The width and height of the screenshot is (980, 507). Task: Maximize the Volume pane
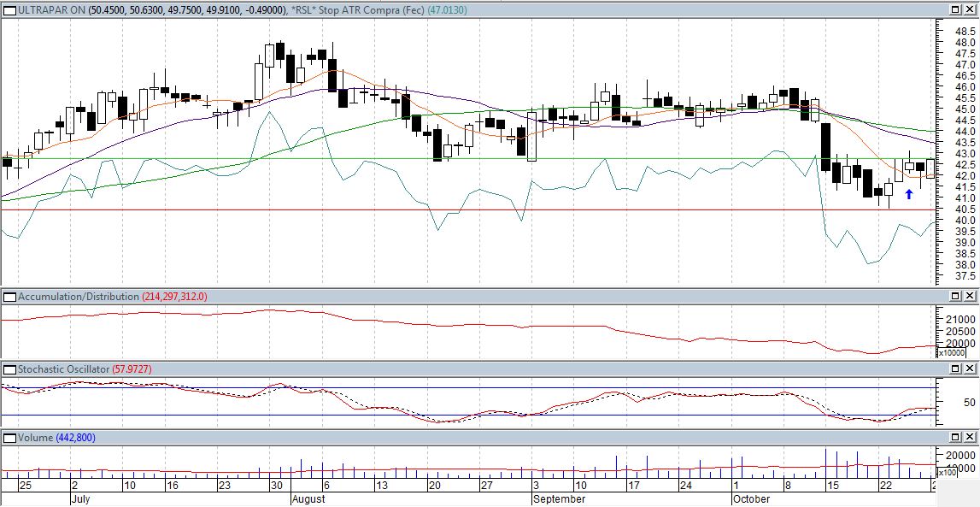[955, 438]
